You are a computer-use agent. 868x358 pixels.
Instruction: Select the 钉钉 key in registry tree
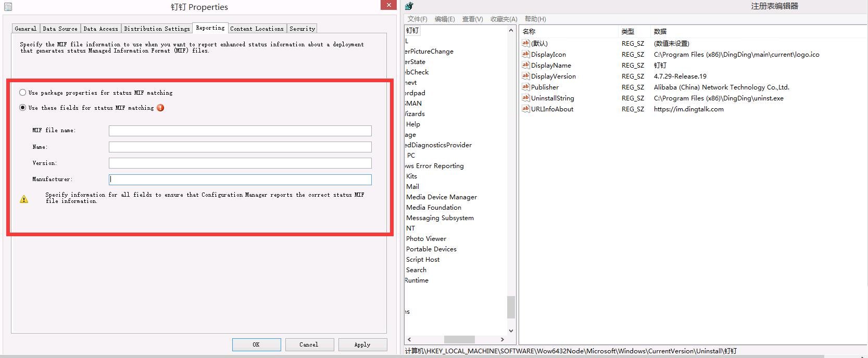coord(412,31)
